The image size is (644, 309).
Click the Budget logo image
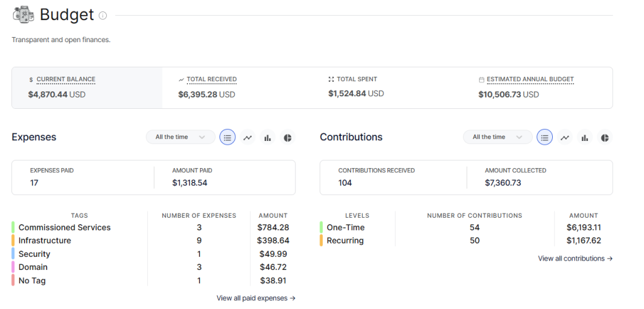(23, 15)
